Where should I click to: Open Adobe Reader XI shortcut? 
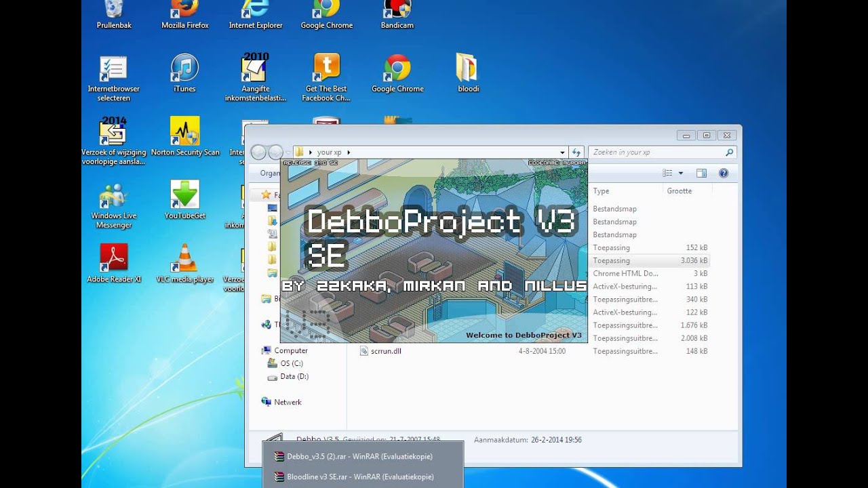[113, 264]
